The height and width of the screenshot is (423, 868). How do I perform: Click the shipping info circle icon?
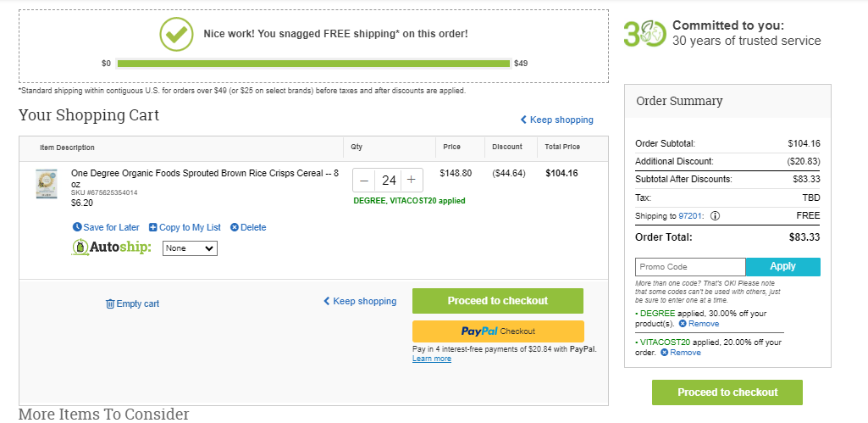tap(715, 216)
